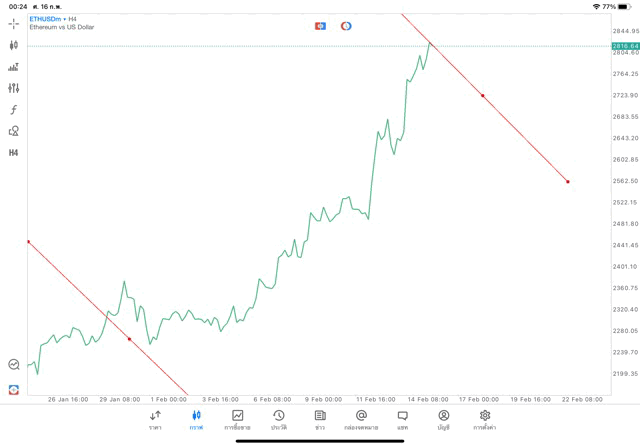640x447 pixels.
Task: Tap the red-blue trading panel icon
Action: (x=14, y=389)
